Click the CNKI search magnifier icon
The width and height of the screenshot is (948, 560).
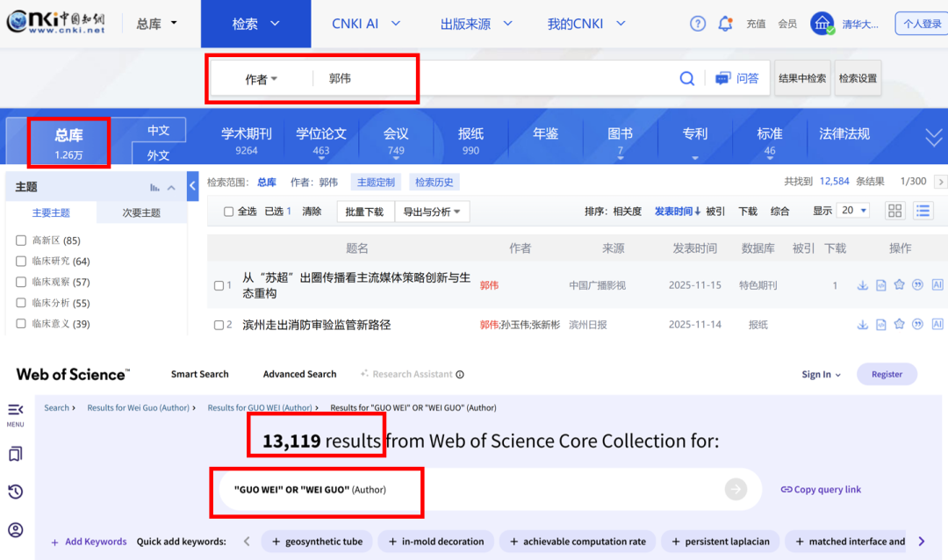687,79
